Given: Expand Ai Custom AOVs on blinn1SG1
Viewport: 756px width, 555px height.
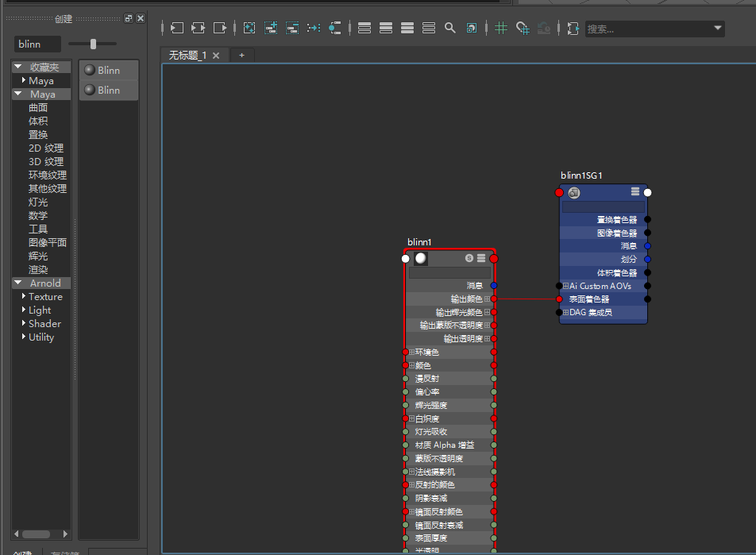Looking at the screenshot, I should [x=565, y=286].
